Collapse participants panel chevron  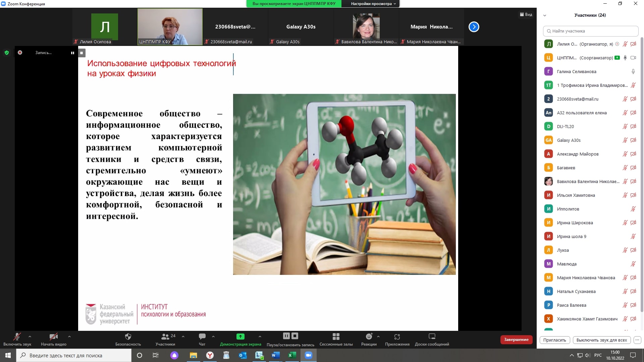[545, 15]
